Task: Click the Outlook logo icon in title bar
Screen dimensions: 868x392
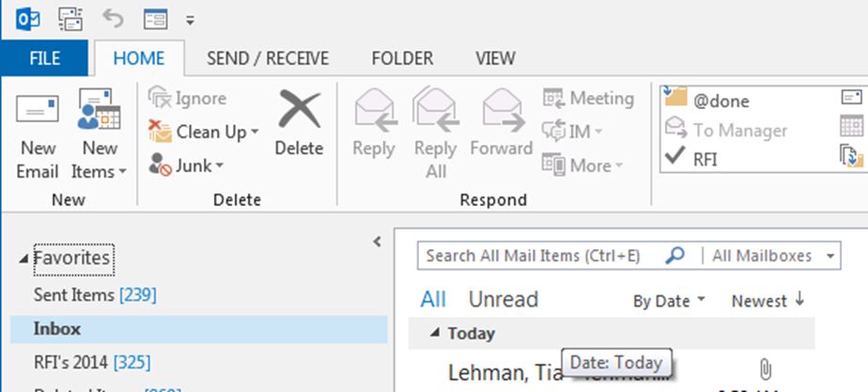Action: pyautogui.click(x=27, y=20)
